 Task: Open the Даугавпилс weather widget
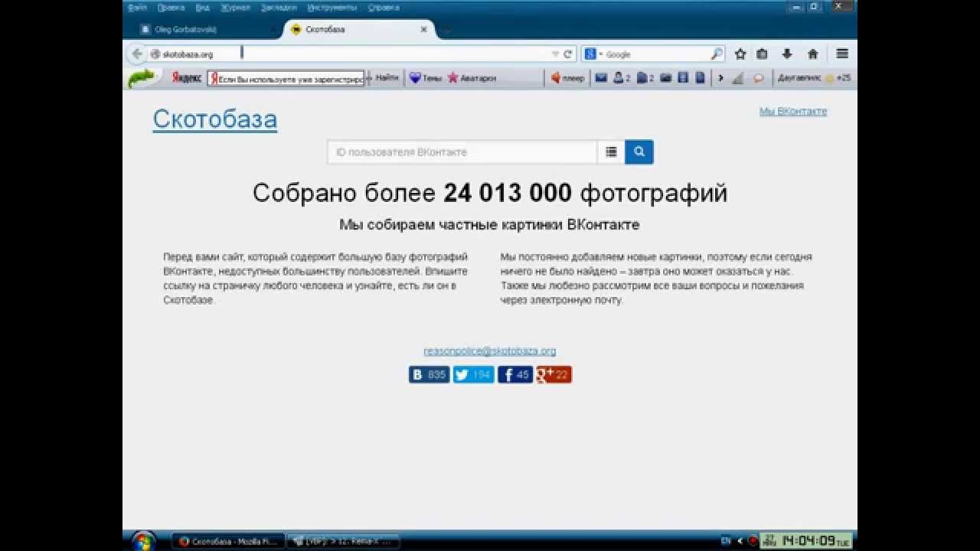click(814, 78)
